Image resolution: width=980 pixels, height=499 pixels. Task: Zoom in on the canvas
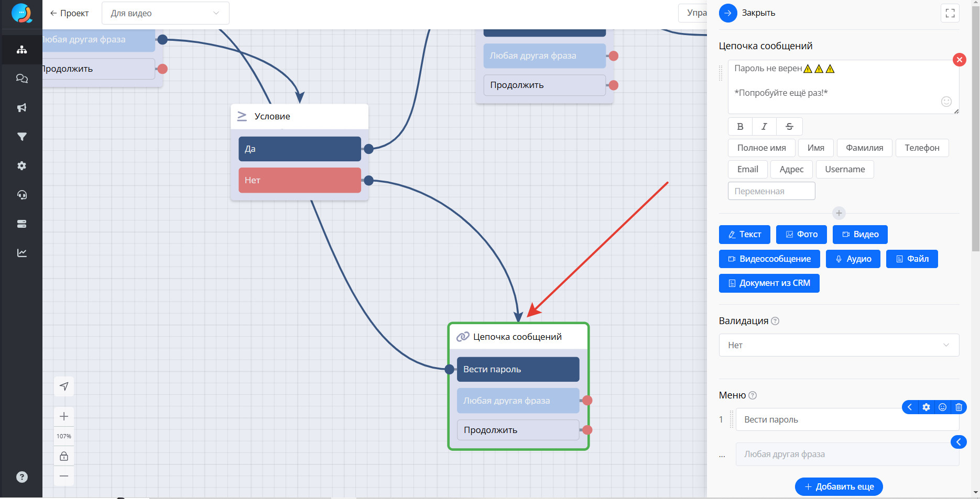(x=64, y=416)
